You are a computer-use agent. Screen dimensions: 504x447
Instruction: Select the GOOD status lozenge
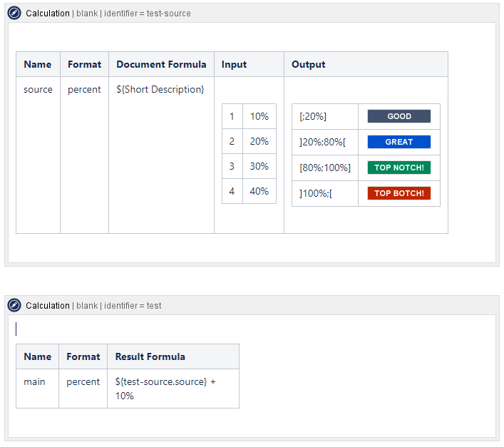click(x=398, y=116)
